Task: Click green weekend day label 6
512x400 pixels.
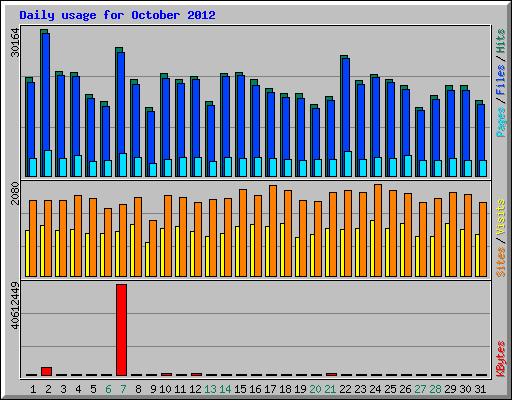Action: pyautogui.click(x=108, y=389)
